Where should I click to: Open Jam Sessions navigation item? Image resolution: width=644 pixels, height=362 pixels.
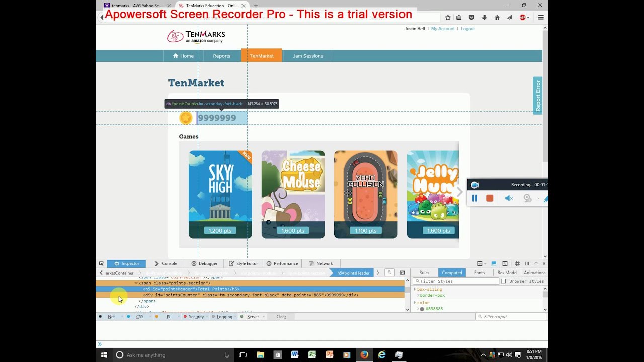[x=308, y=56]
